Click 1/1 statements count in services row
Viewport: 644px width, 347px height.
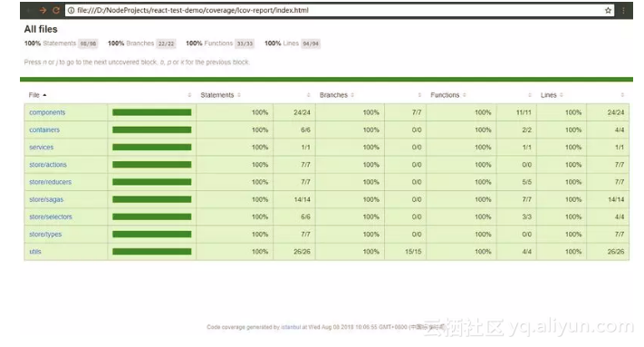305,147
